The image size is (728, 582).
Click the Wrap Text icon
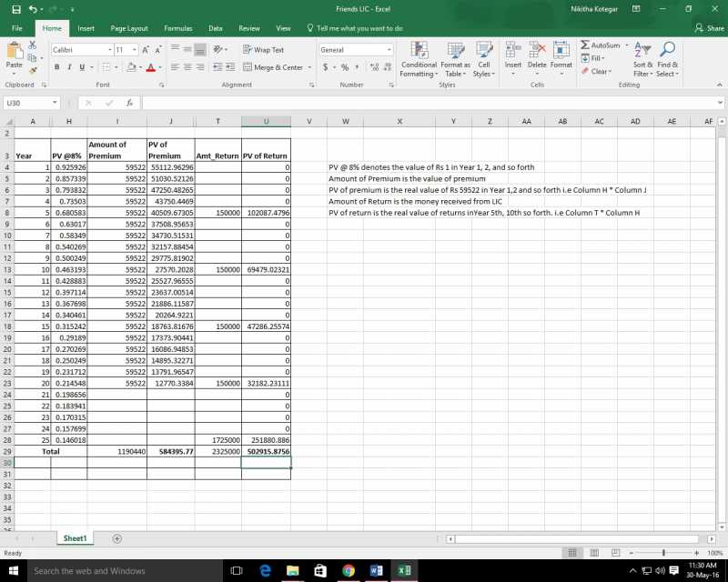pyautogui.click(x=264, y=49)
